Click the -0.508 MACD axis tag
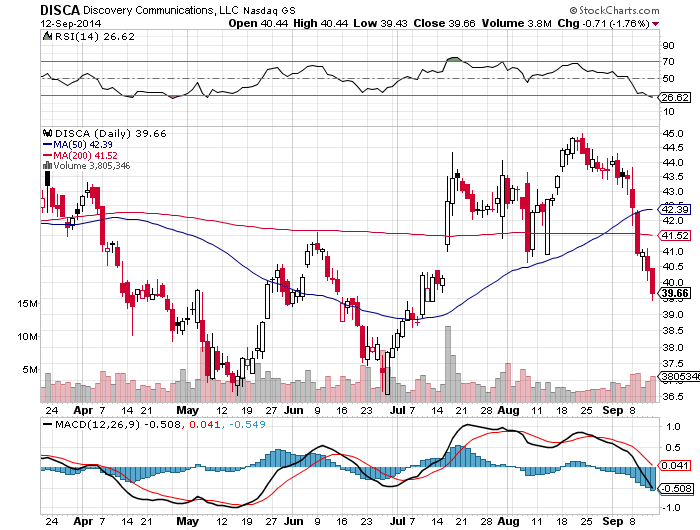The width and height of the screenshot is (700, 530). pyautogui.click(x=676, y=488)
